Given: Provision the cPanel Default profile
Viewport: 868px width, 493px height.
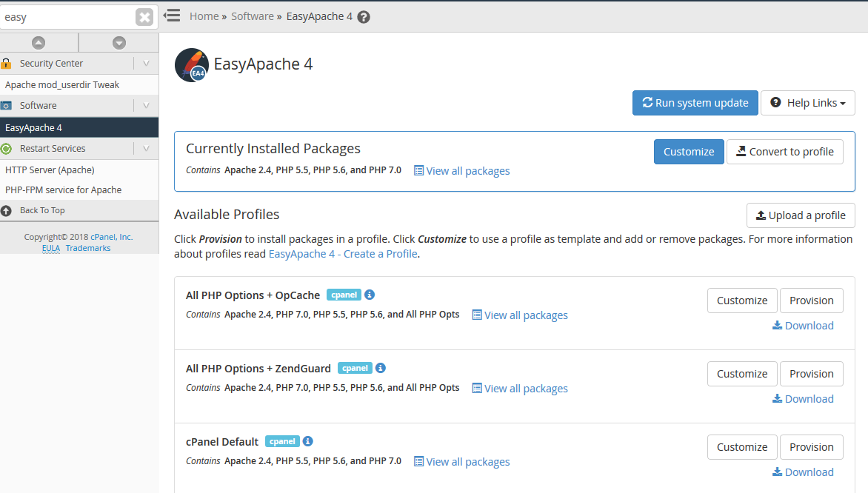Looking at the screenshot, I should 811,447.
